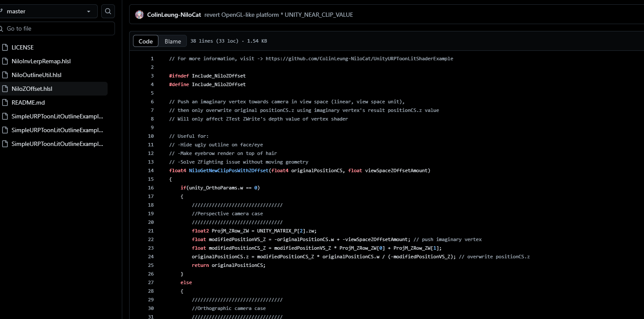644x319 pixels.
Task: Switch to the Blame view tab
Action: coord(173,41)
